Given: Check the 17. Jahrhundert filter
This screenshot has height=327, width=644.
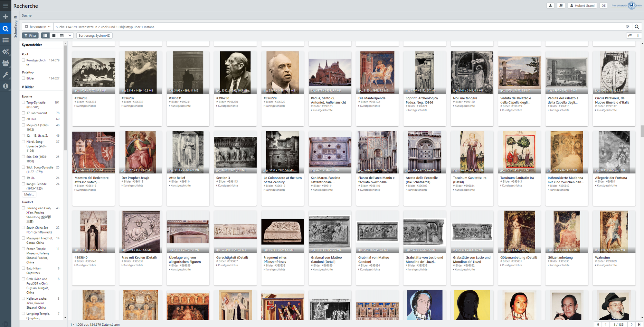Looking at the screenshot, I should (24, 113).
